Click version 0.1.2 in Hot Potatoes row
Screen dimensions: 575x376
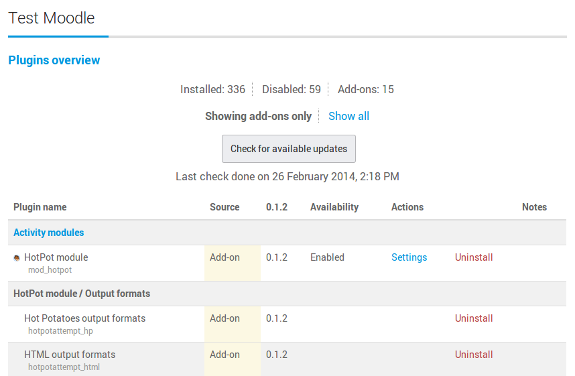point(277,318)
